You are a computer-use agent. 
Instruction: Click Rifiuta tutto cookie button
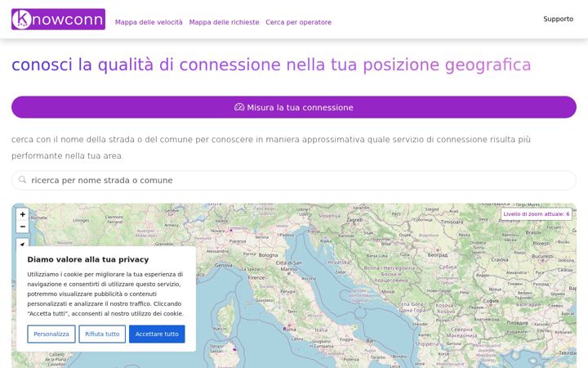tap(102, 334)
